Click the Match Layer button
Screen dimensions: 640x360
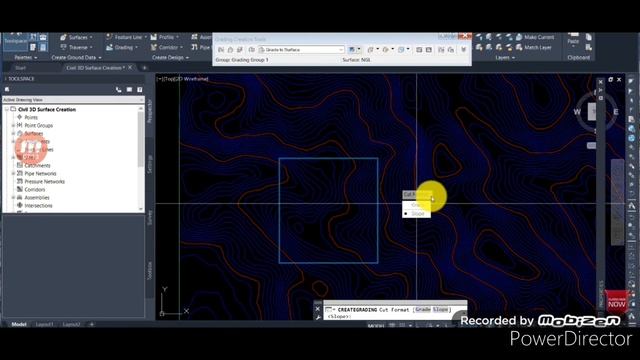coord(533,47)
